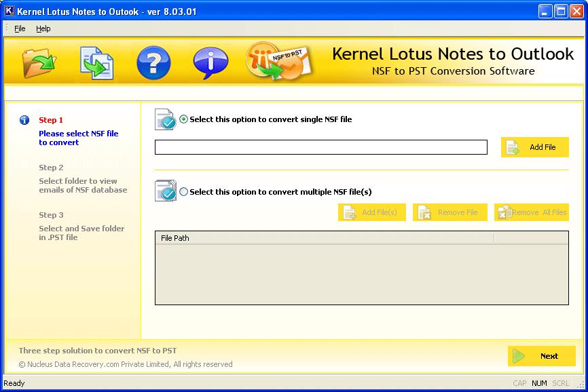Click the convert documents toolbar icon
Screen dimensions: 588x392
(96, 63)
